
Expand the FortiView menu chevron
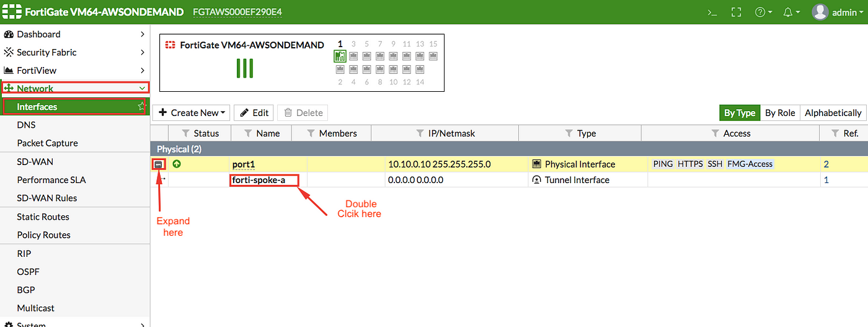pyautogui.click(x=143, y=70)
